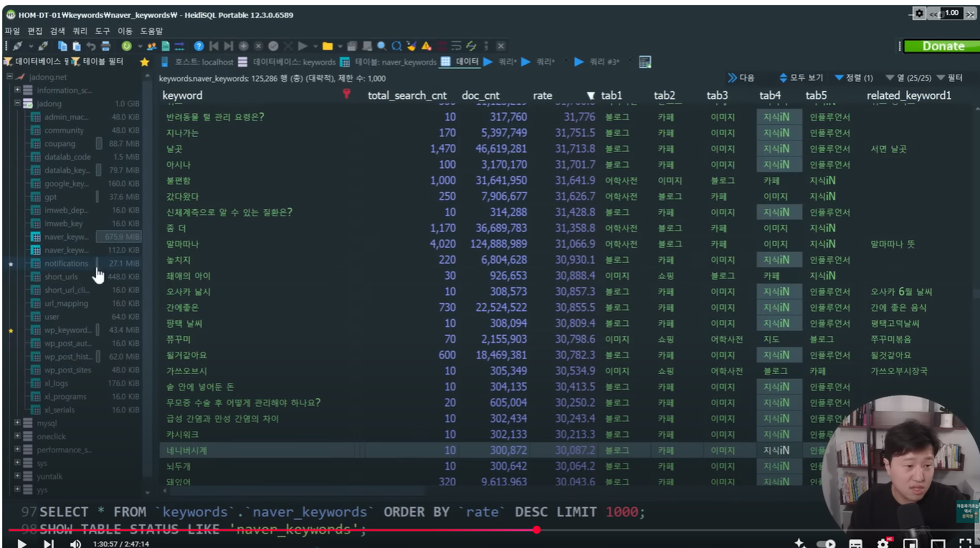980x548 pixels.
Task: Open the 정렬 (1) sort dropdown
Action: click(853, 77)
